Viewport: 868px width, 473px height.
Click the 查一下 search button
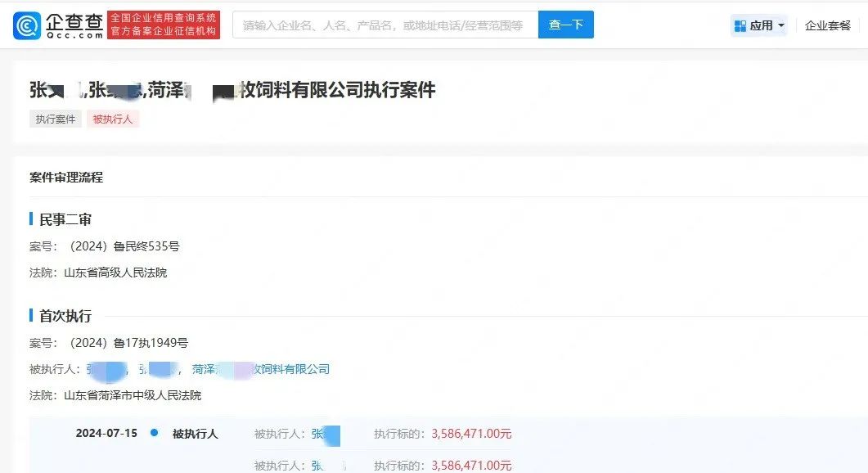[x=566, y=25]
